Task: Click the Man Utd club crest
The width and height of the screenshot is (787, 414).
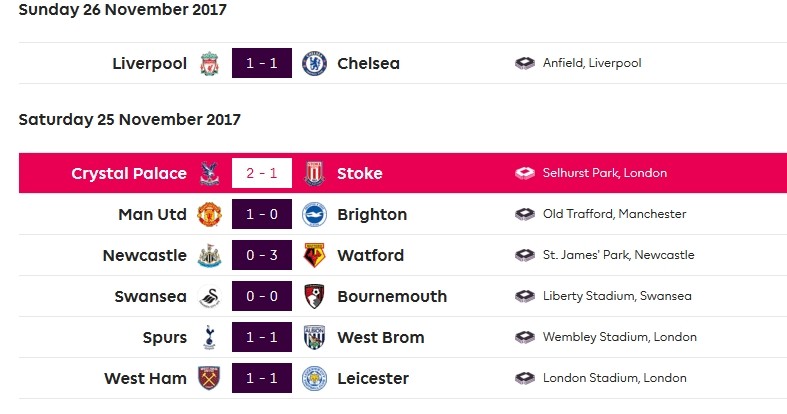Action: point(209,214)
